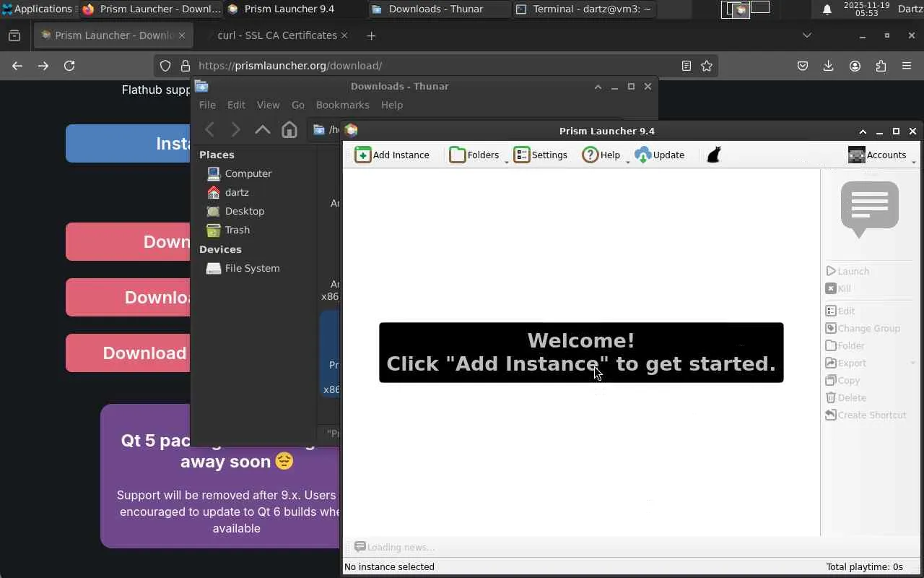Image resolution: width=924 pixels, height=578 pixels.
Task: Open Thunar's Edit menu
Action: (x=236, y=105)
